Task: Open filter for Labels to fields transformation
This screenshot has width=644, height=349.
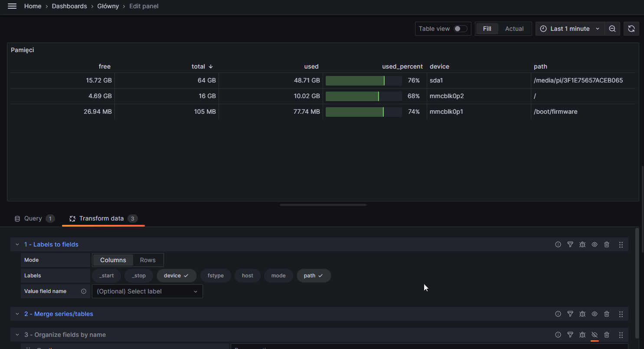Action: [570, 244]
